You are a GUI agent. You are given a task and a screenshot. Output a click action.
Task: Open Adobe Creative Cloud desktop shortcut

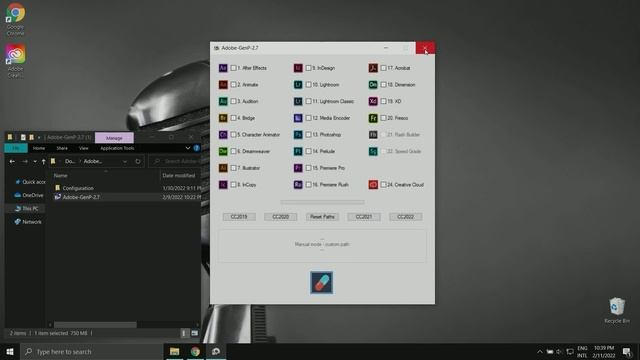click(15, 61)
